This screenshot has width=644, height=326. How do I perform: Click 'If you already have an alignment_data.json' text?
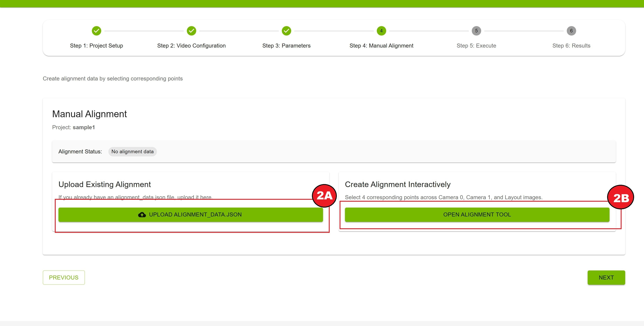pyautogui.click(x=136, y=197)
